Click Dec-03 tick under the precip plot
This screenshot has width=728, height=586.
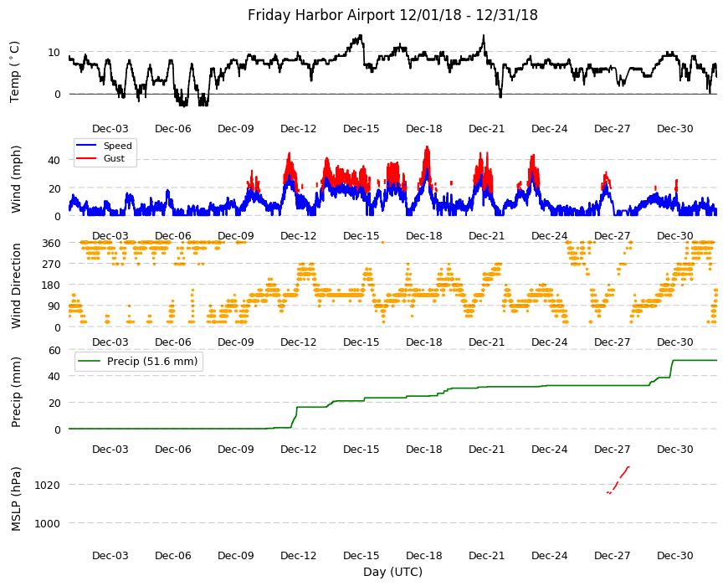point(110,449)
